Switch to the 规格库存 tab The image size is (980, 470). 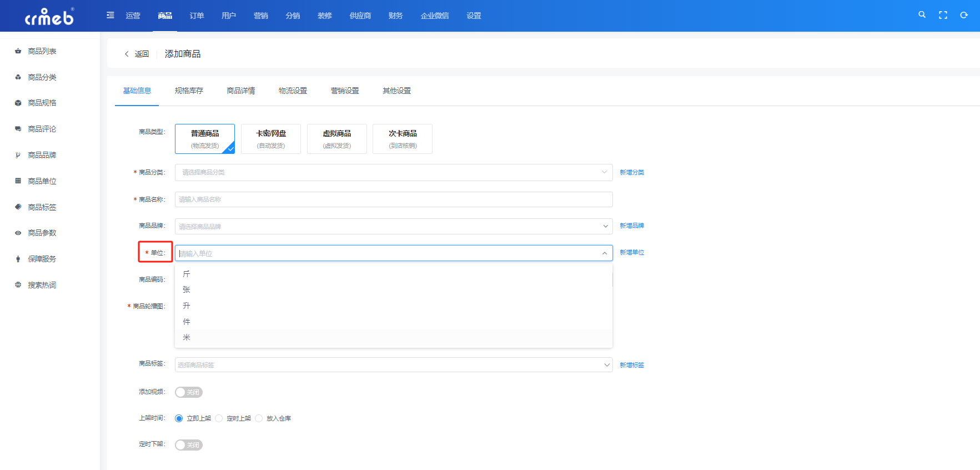189,91
